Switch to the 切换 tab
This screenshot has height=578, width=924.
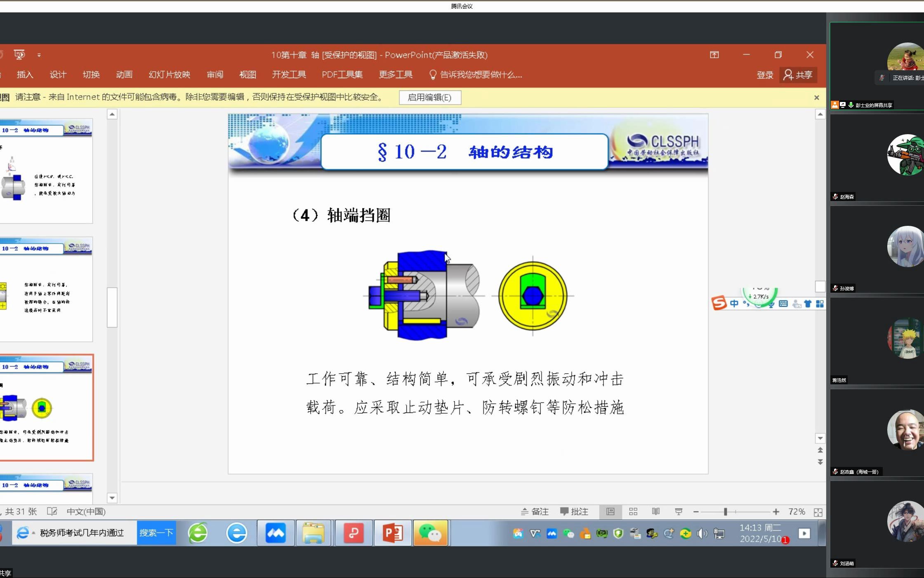click(x=91, y=75)
